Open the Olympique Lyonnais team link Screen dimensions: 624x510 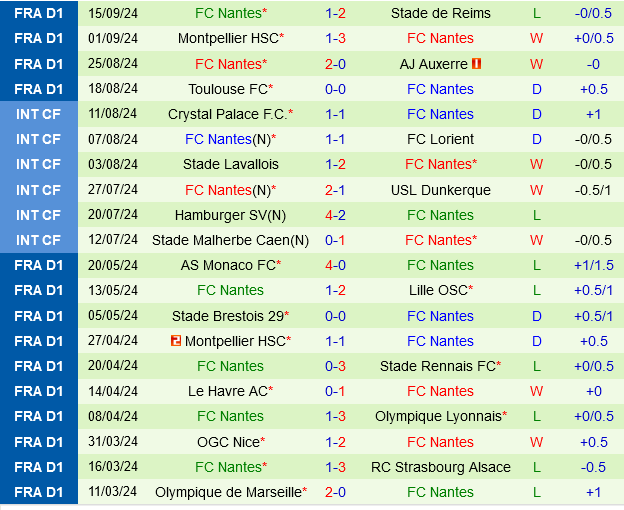click(438, 416)
